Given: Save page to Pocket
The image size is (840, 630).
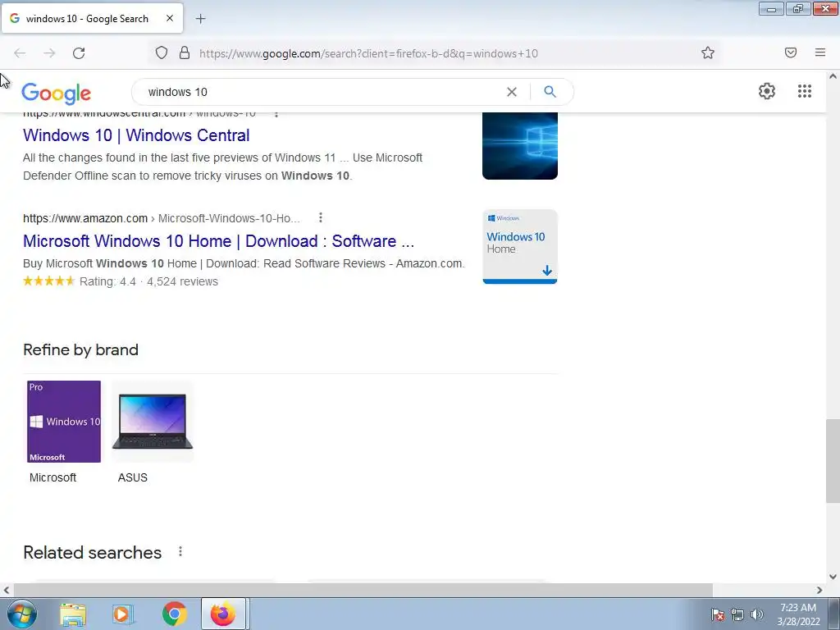Looking at the screenshot, I should pyautogui.click(x=791, y=52).
